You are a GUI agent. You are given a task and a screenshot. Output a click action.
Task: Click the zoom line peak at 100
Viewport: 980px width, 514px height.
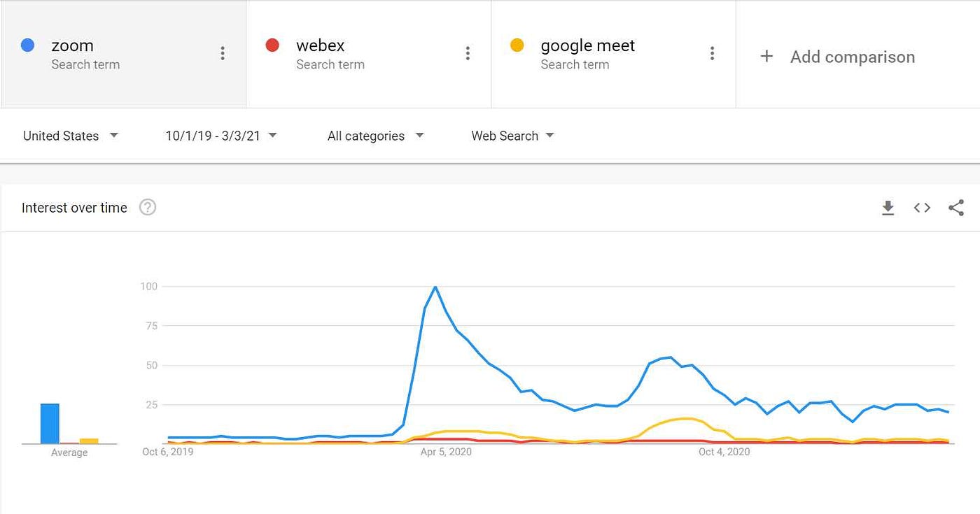435,287
